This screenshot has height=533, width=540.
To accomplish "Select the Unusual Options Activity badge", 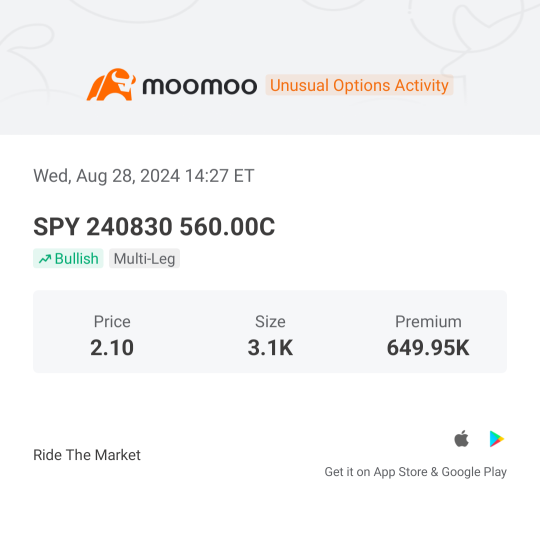I will [359, 85].
